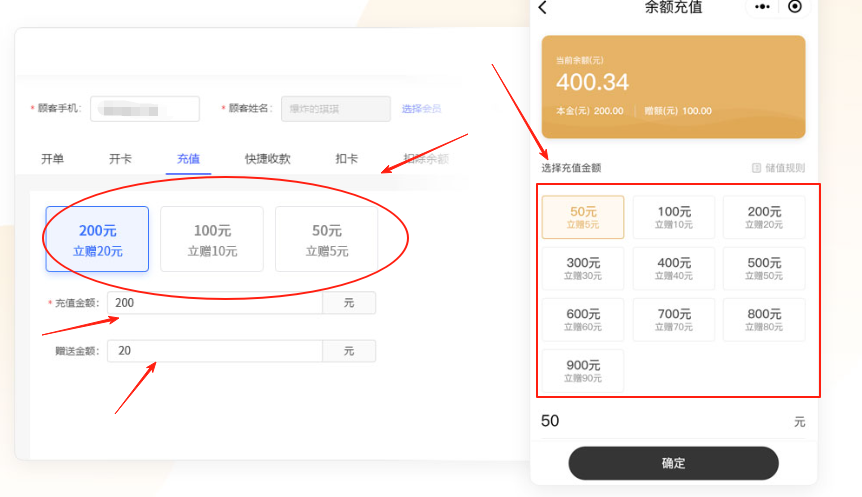The image size is (862, 497).
Task: Click the 本金(元) 200.00 text
Action: point(589,111)
